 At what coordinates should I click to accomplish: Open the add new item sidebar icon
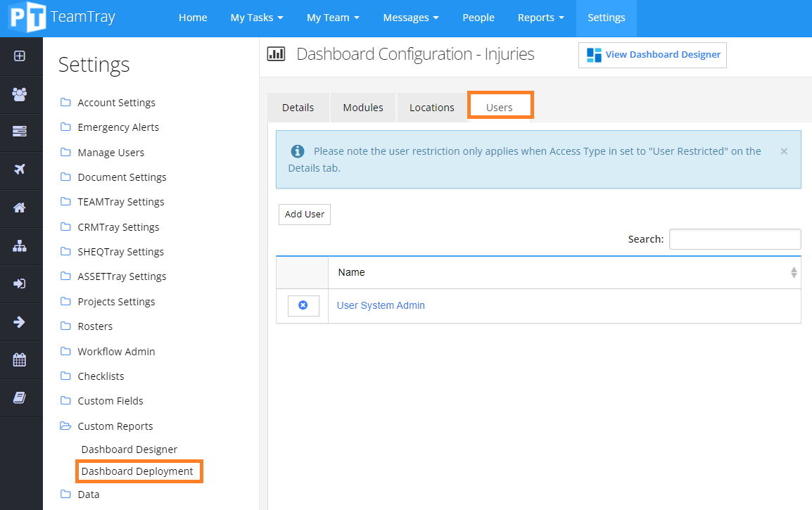click(x=21, y=55)
